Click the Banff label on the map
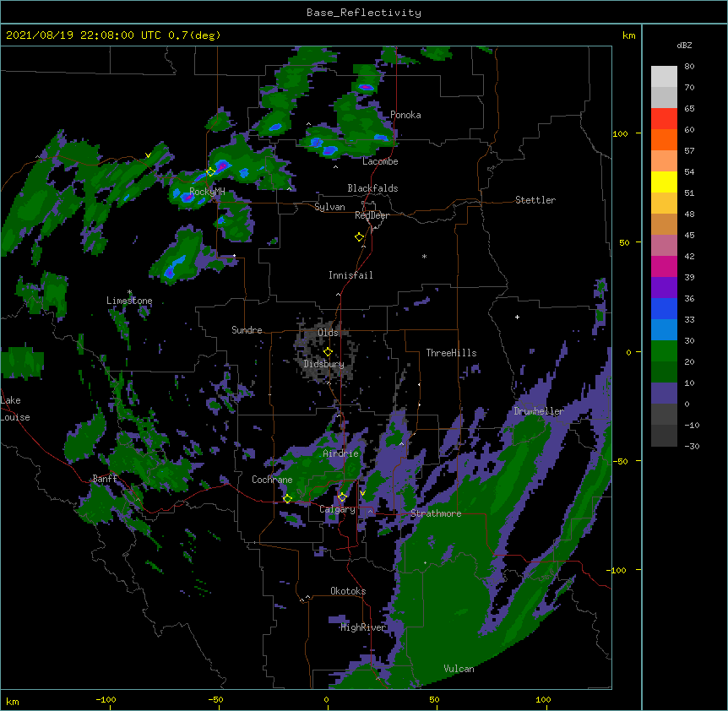The image size is (728, 711). (x=105, y=479)
